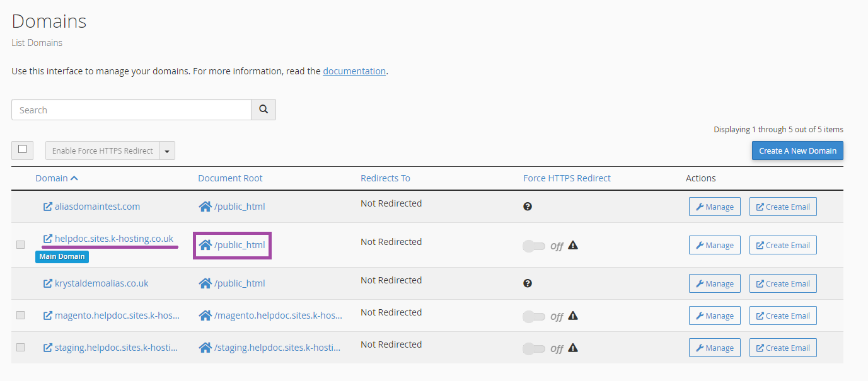Toggle Force HTTPS switch for helpdoc.sites.k-hosting.co.uk

(x=534, y=246)
